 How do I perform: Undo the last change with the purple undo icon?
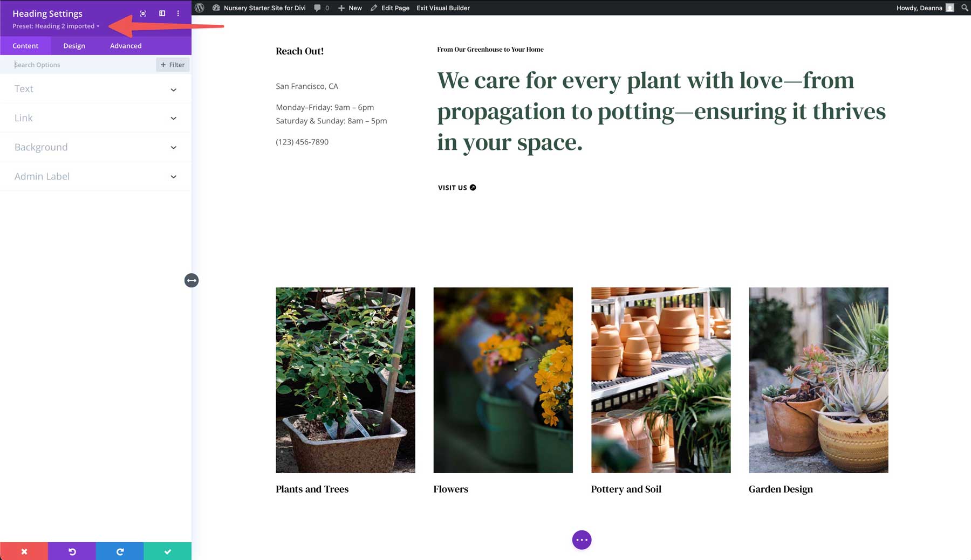(x=72, y=551)
